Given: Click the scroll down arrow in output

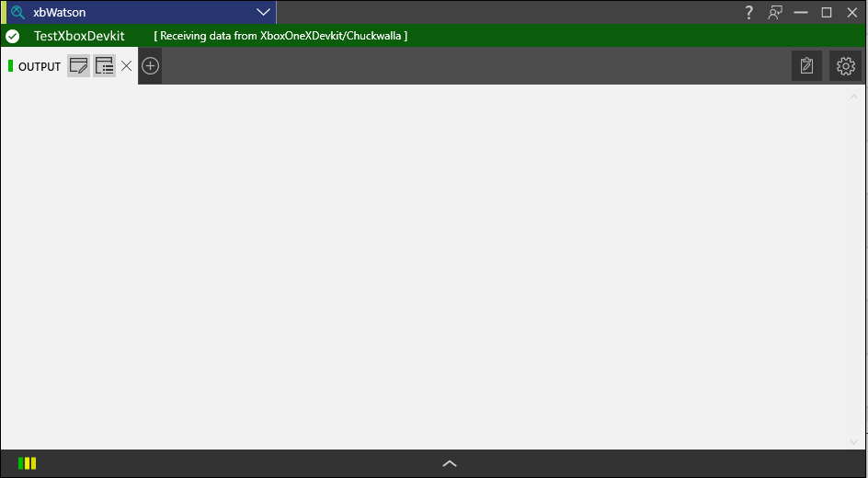Looking at the screenshot, I should coord(853,441).
